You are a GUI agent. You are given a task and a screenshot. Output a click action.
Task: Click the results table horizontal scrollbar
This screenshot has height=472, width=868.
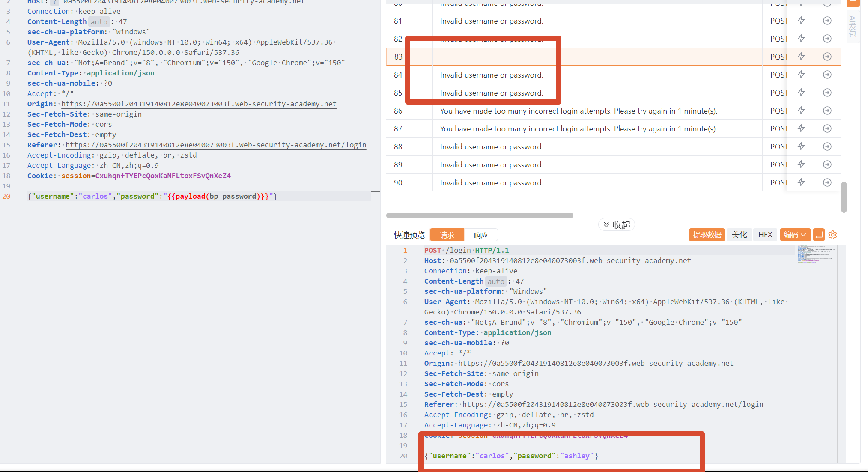(x=480, y=215)
